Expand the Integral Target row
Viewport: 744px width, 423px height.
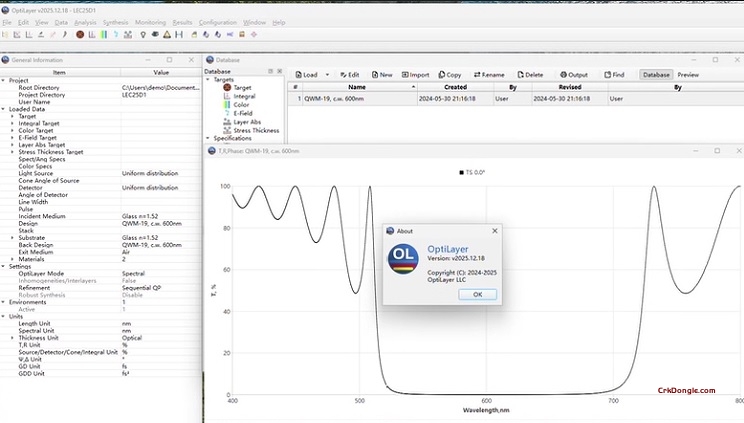pos(12,123)
